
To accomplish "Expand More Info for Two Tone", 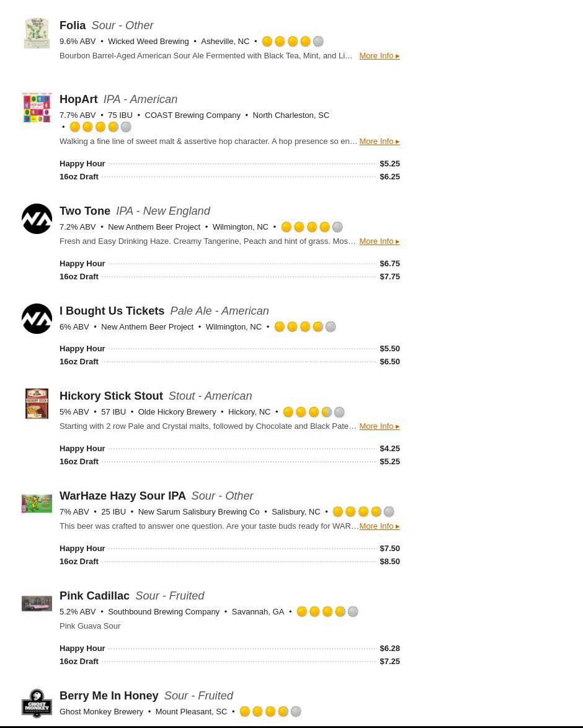I will click(x=379, y=241).
